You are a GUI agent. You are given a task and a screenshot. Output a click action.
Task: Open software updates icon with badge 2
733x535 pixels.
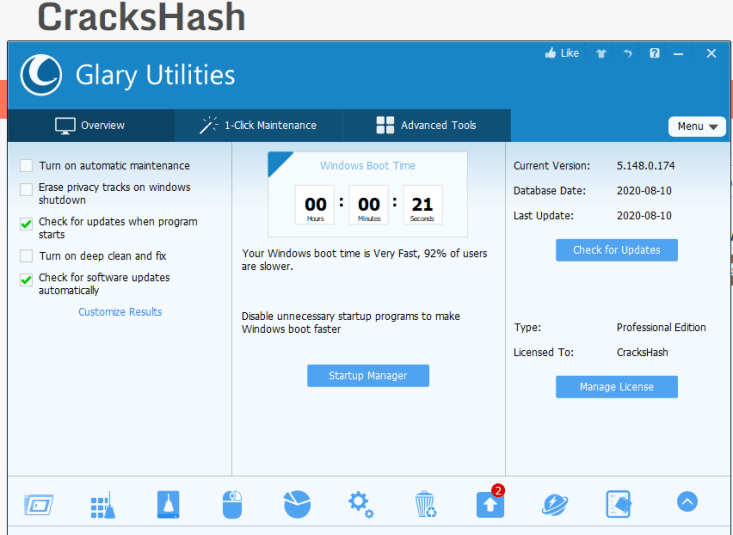point(490,503)
